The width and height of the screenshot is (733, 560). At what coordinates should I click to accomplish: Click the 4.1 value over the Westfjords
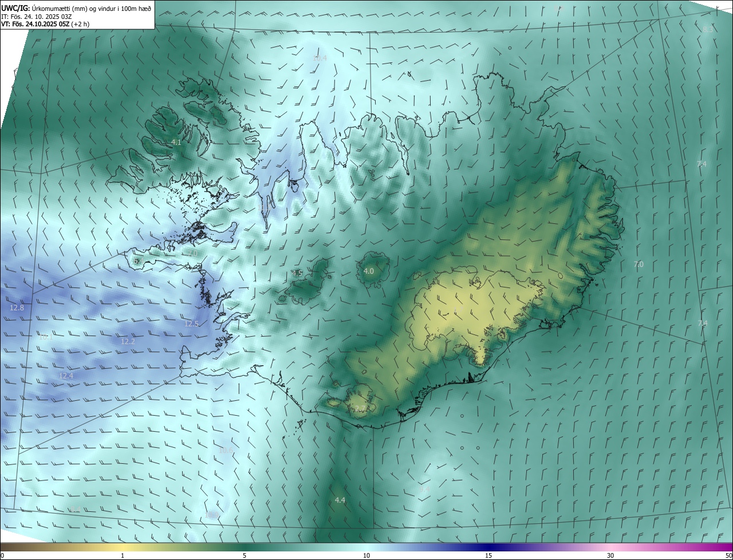[x=176, y=142]
